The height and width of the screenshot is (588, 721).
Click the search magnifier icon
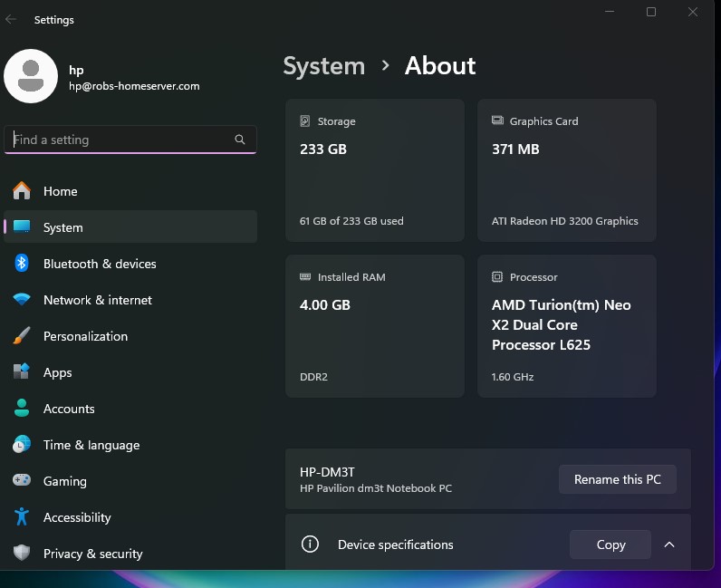[240, 140]
